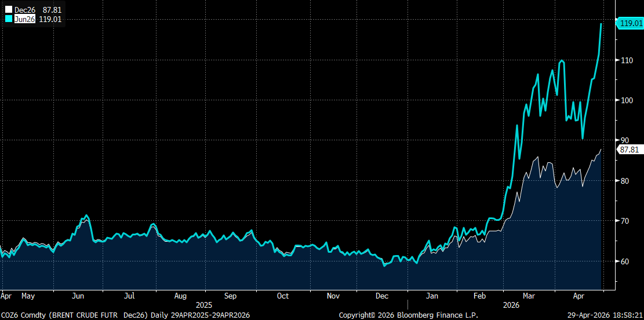This screenshot has height=320, width=644.
Task: Click the 2026 year label below the axis
Action: (x=510, y=304)
